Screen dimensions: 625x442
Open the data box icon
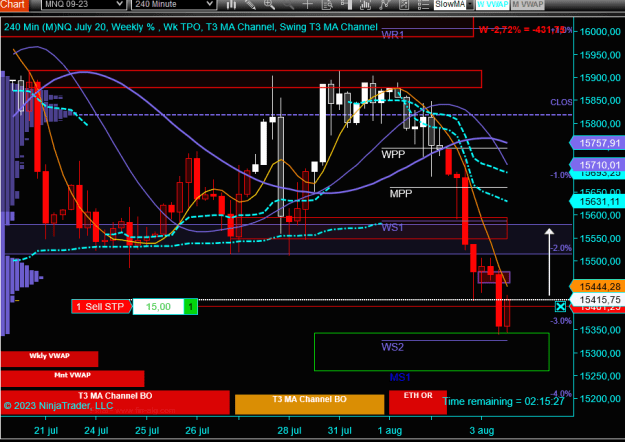click(x=327, y=5)
